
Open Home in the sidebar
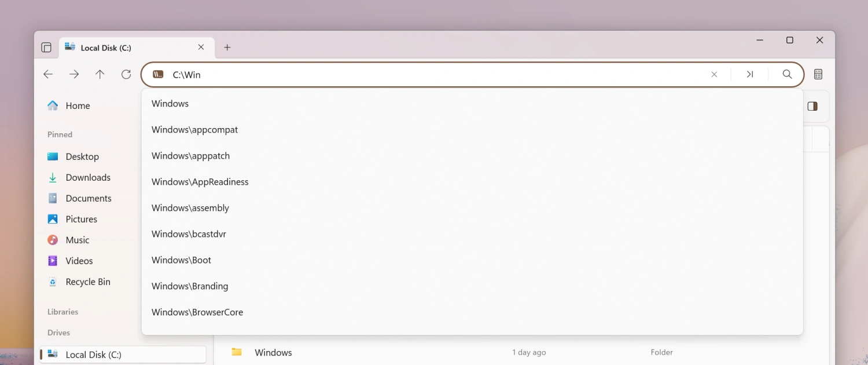[x=78, y=106]
